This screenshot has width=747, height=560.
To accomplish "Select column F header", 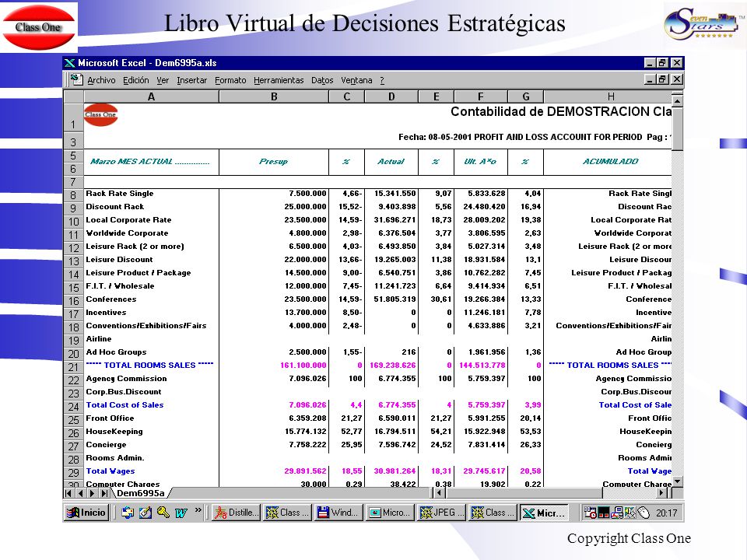I will [481, 96].
